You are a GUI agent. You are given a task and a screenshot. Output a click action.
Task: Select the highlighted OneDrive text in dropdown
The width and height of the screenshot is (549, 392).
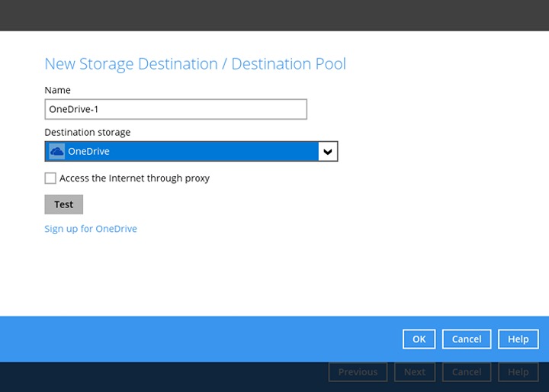pos(88,152)
